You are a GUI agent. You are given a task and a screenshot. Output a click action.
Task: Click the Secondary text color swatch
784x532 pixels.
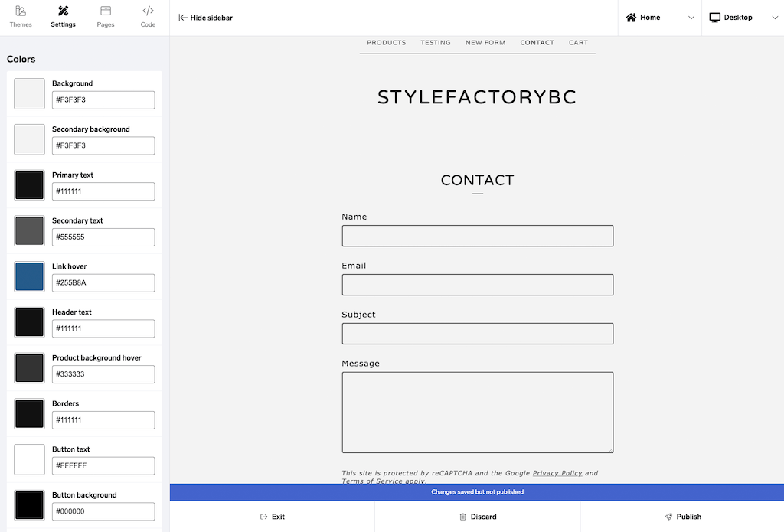pyautogui.click(x=30, y=231)
